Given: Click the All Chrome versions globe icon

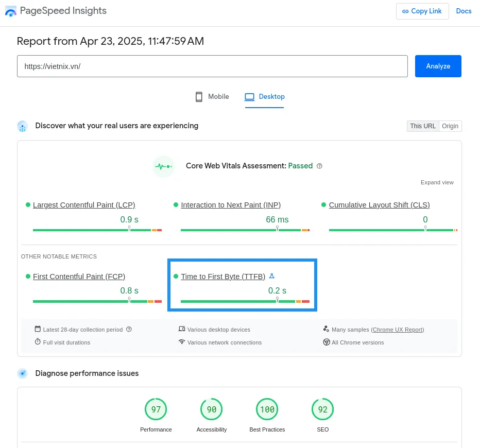Looking at the screenshot, I should [x=326, y=341].
